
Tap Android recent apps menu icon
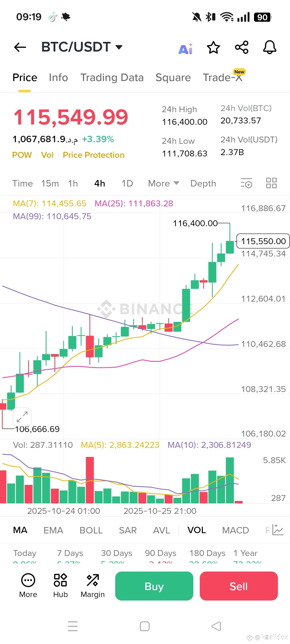[x=73, y=626]
